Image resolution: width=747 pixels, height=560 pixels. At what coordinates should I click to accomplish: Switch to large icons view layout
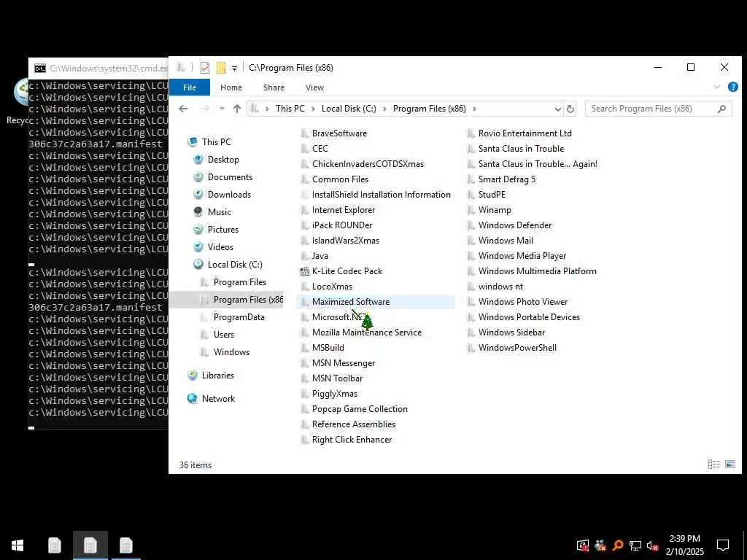730,464
